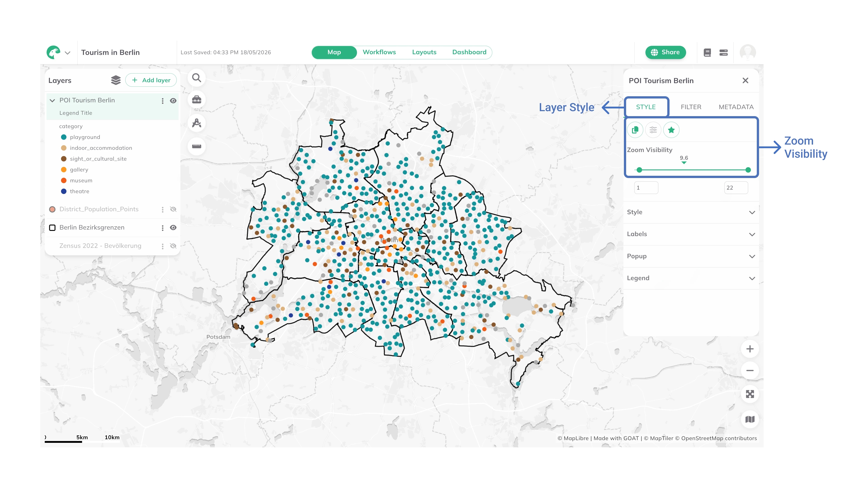Activate the ruler measure tool
Viewport: 868px width, 488px height.
click(x=197, y=146)
